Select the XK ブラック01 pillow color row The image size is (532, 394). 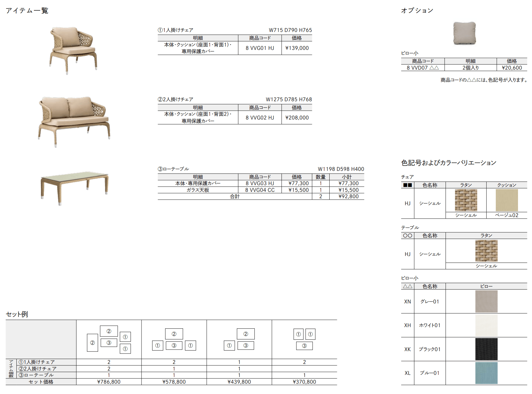429,349
